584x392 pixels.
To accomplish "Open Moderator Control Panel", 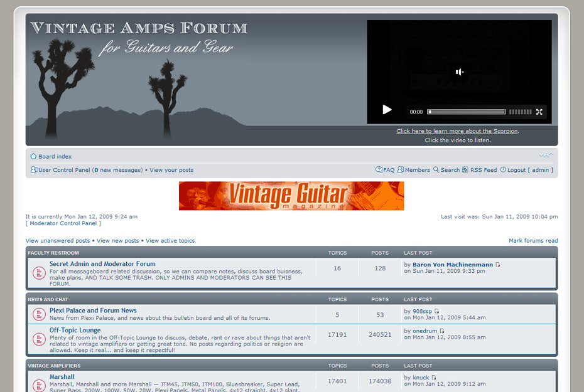I will 63,223.
